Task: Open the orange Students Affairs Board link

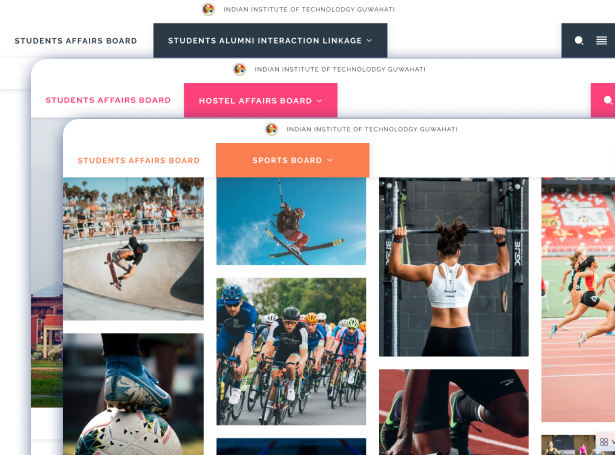Action: point(139,160)
